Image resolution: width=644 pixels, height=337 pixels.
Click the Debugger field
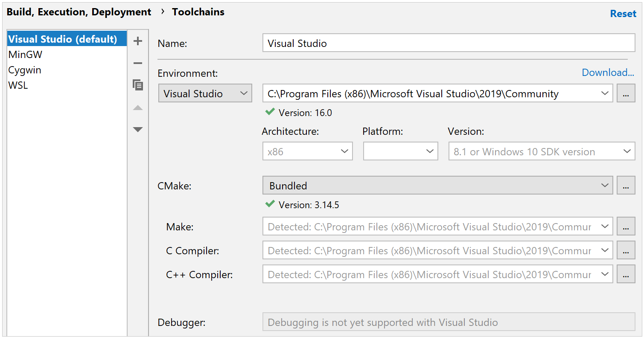[x=449, y=322]
